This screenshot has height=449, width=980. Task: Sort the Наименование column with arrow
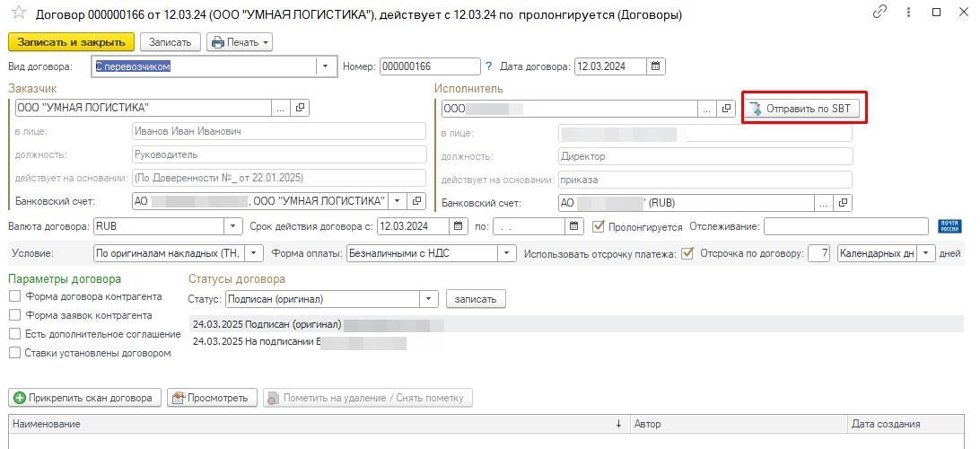pos(618,423)
